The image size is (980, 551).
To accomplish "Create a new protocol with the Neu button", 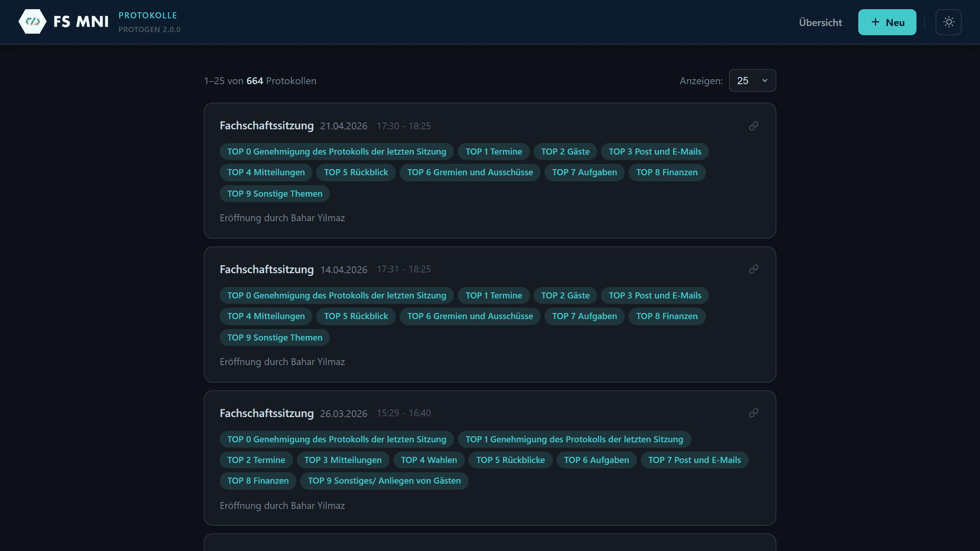I will [x=887, y=22].
